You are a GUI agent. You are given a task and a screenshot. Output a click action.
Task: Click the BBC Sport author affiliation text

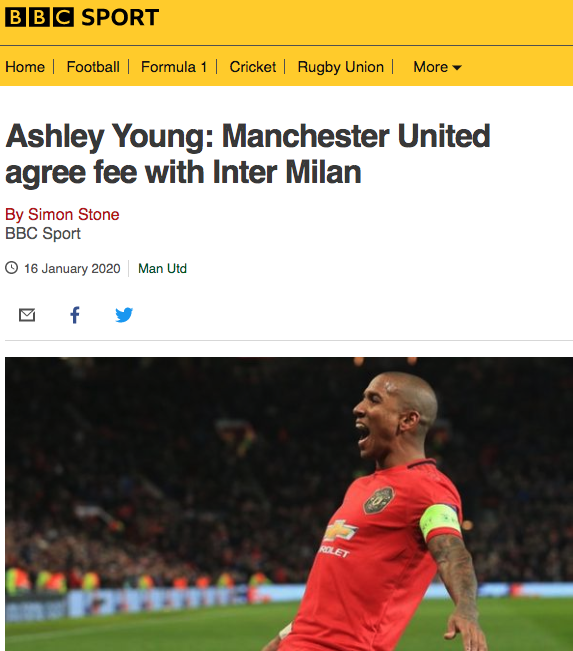pos(43,234)
